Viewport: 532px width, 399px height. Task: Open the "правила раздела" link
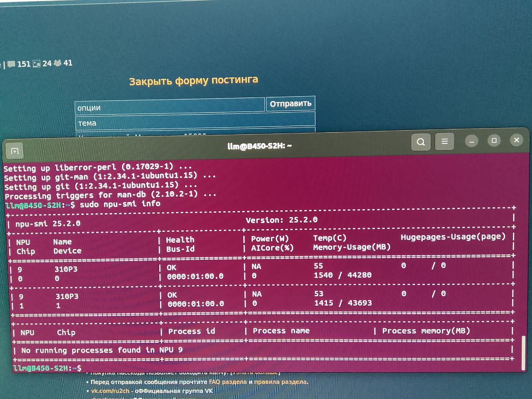pyautogui.click(x=281, y=382)
